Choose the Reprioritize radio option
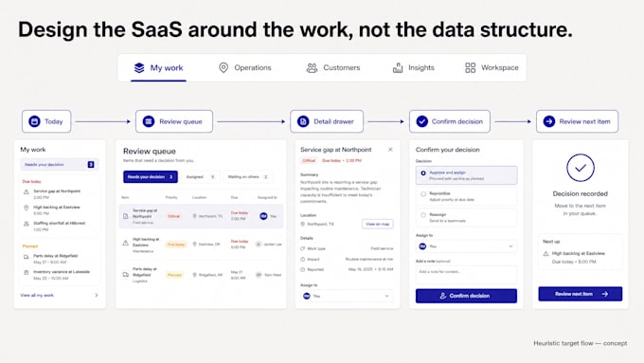 466,196
